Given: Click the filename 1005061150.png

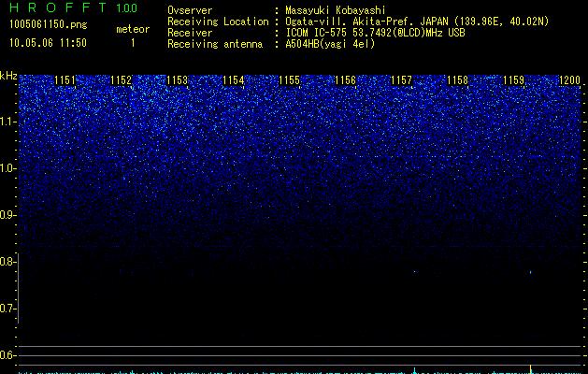Looking at the screenshot, I should point(49,24).
